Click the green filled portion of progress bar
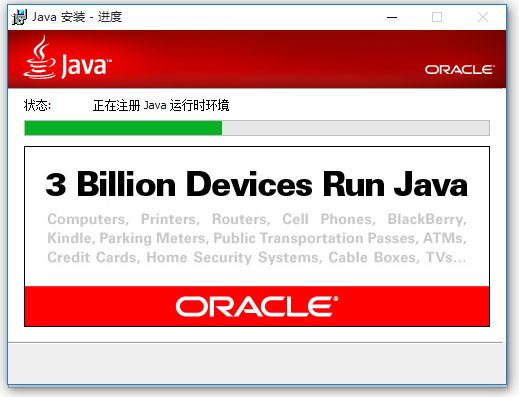Viewport: 519px width, 397px height. (x=123, y=128)
